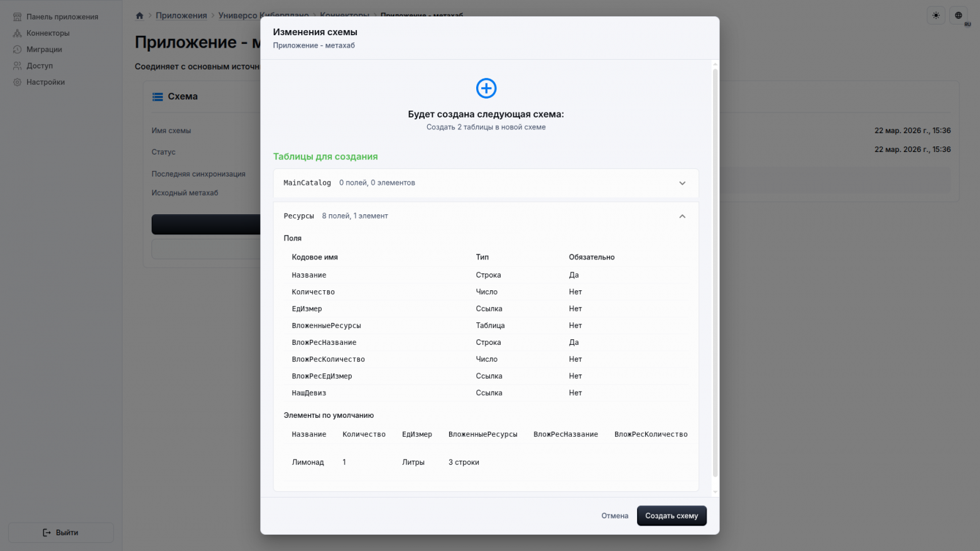Image resolution: width=980 pixels, height=551 pixels.
Task: Follow the Приложения breadcrumb link
Action: pos(182,16)
